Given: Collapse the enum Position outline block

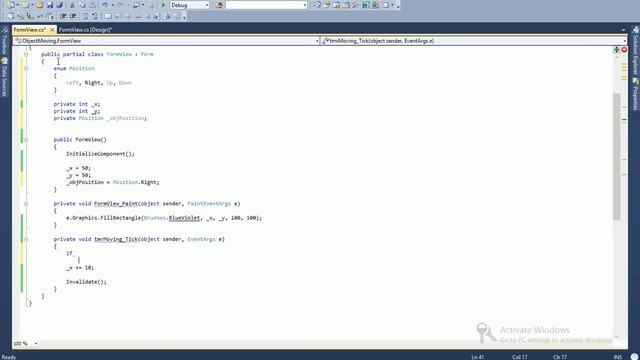Looking at the screenshot, I should 26,68.
